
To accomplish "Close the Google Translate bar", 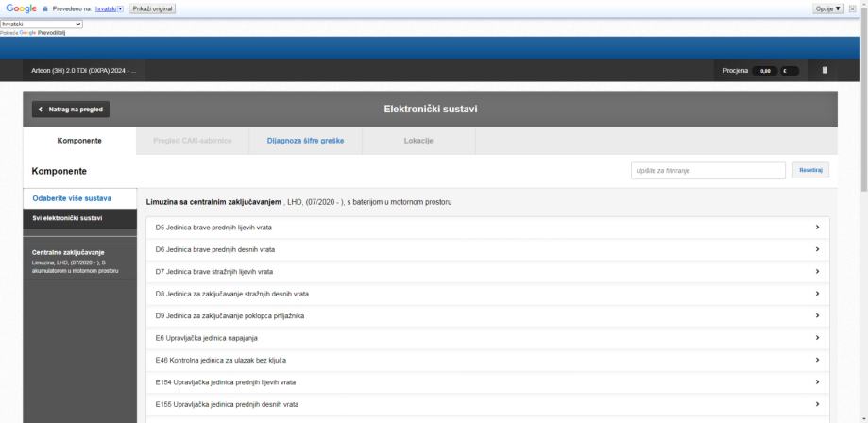I will click(x=852, y=8).
